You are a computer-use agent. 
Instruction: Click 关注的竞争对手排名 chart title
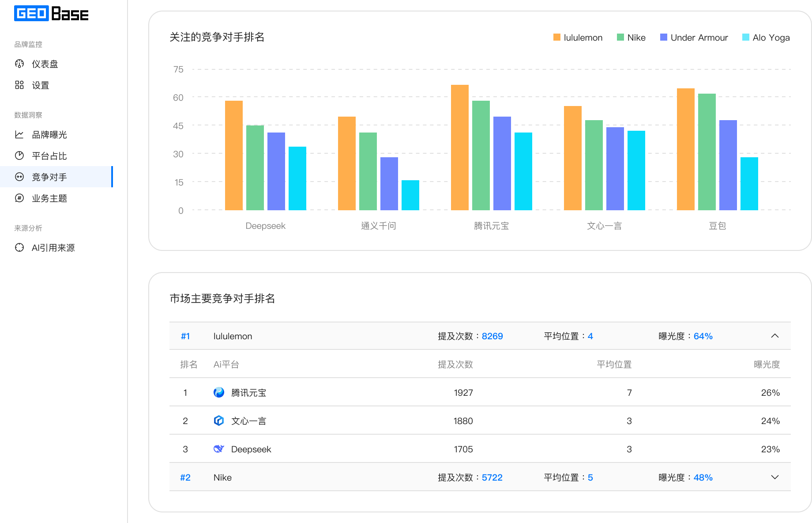(217, 37)
